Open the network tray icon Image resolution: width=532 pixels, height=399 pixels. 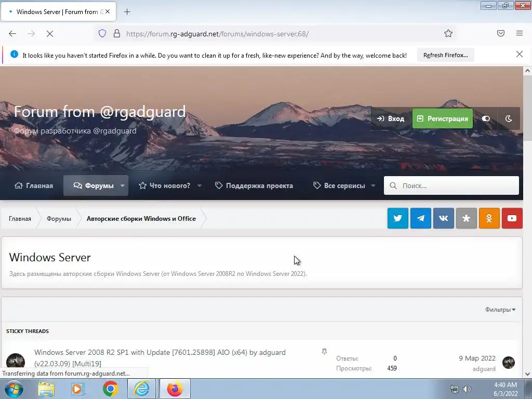pyautogui.click(x=454, y=389)
